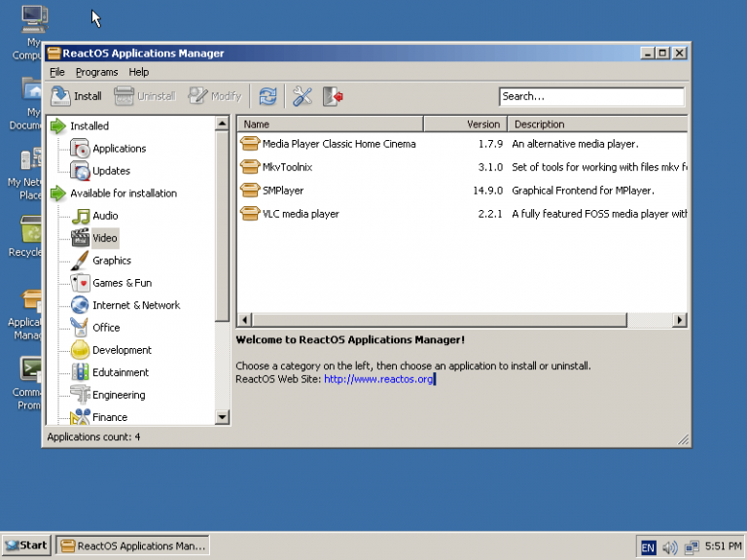Select the Audio category
Screen dimensions: 747x560
tap(105, 216)
